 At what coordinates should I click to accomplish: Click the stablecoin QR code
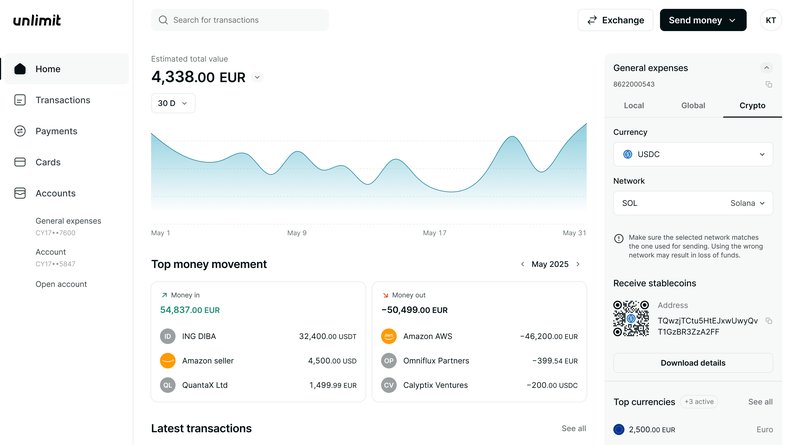[631, 318]
